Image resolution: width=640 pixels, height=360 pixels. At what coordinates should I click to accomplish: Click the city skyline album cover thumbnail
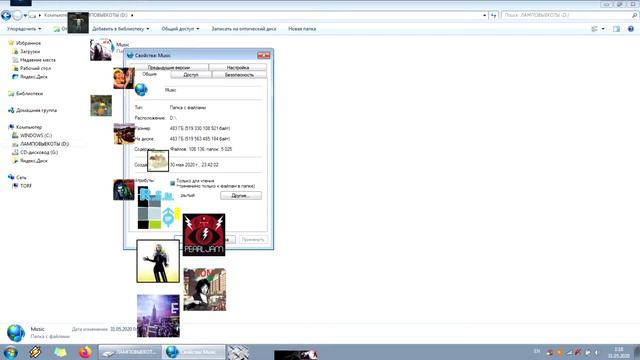158,316
